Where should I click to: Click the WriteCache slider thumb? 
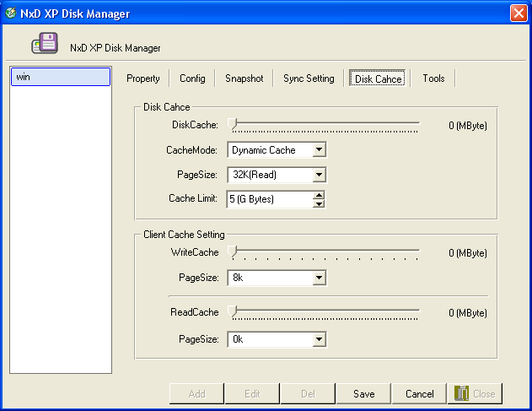233,251
